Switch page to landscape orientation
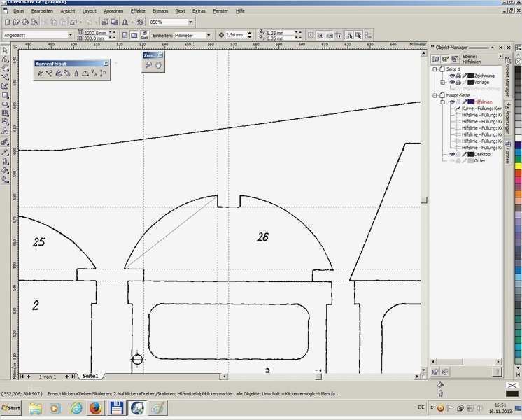This screenshot has width=522, height=420. tap(134, 35)
